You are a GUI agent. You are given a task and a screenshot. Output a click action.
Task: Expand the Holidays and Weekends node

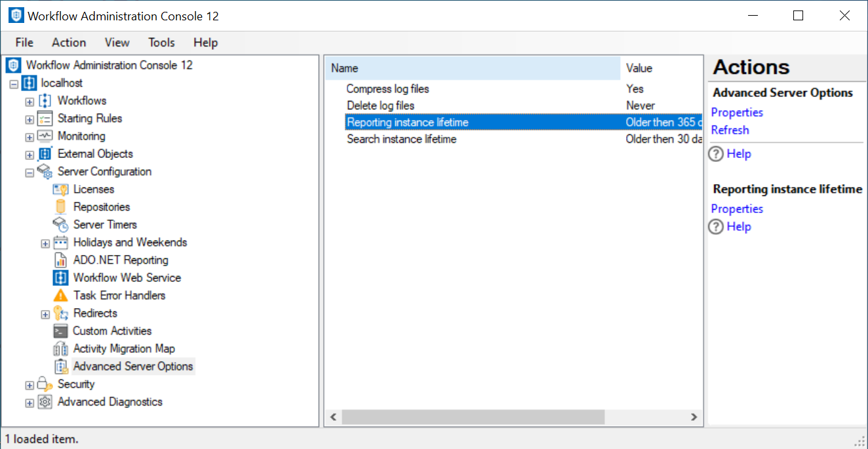tap(45, 243)
